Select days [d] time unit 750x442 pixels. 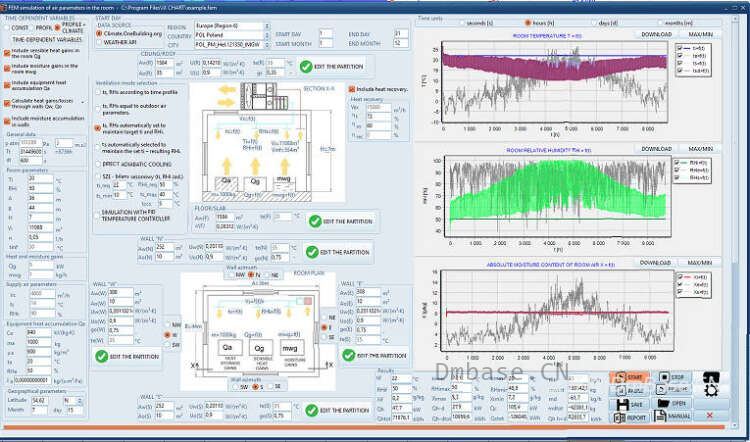(x=595, y=23)
